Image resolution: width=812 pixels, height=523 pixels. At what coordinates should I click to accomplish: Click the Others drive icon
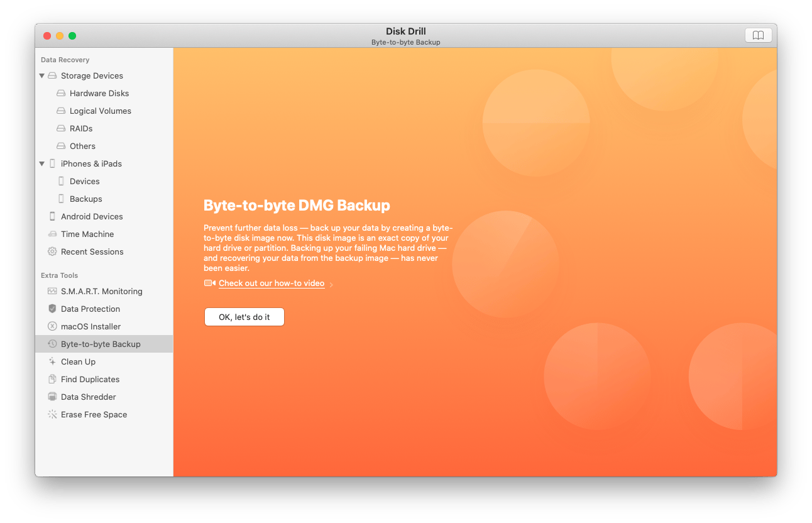61,146
